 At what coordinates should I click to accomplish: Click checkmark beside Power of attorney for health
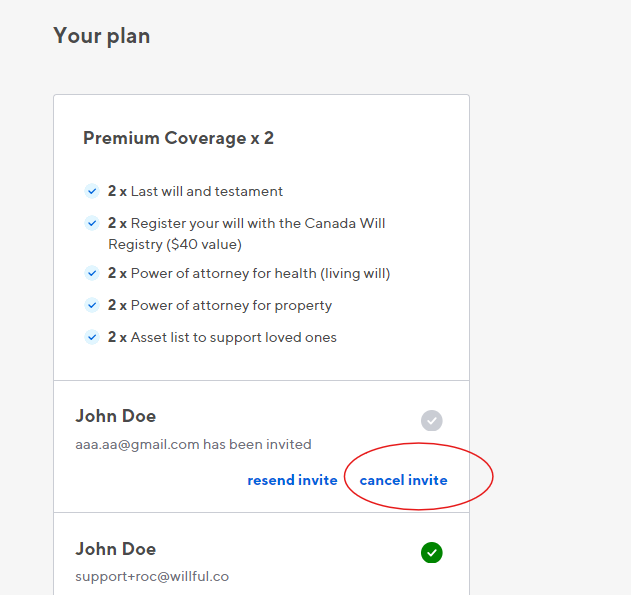(x=92, y=273)
